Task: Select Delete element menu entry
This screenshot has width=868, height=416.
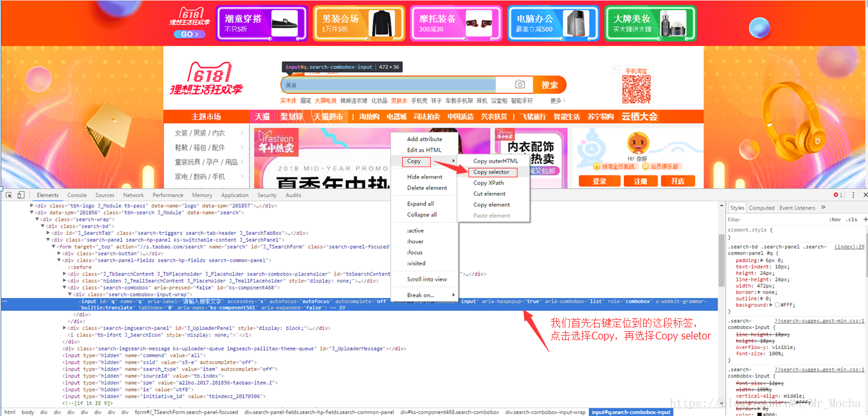Action: 424,188
